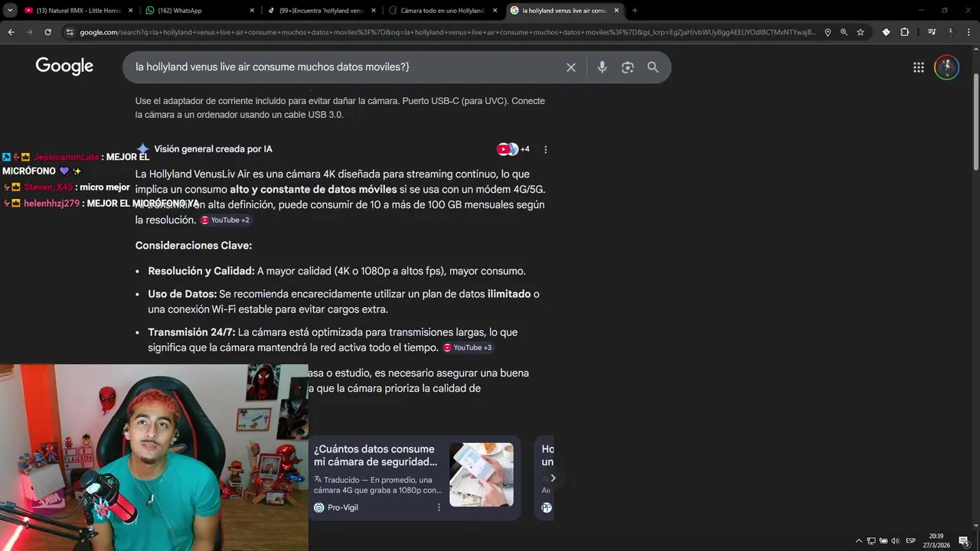Screen dimensions: 980x551
Task: Clear the Google search box with X
Action: [571, 67]
